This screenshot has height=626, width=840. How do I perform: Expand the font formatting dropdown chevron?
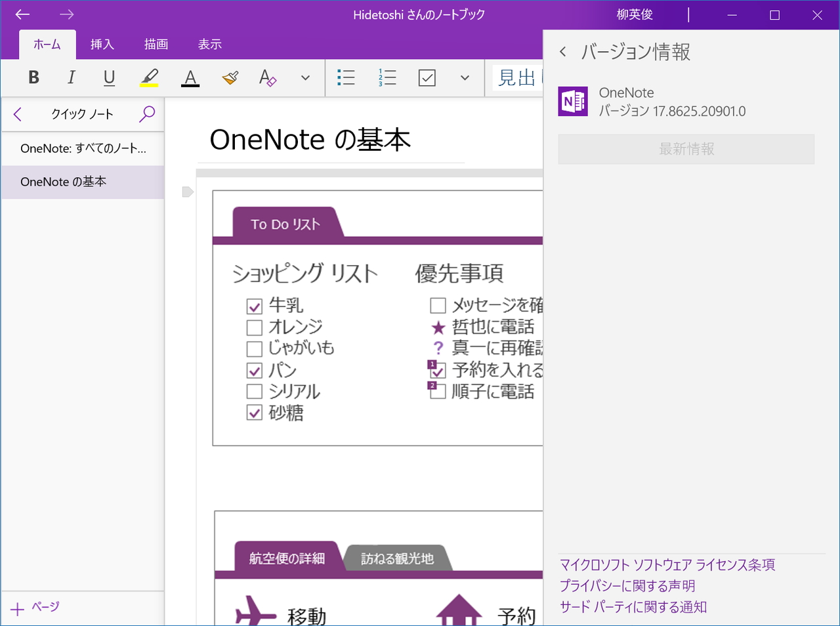pos(304,77)
